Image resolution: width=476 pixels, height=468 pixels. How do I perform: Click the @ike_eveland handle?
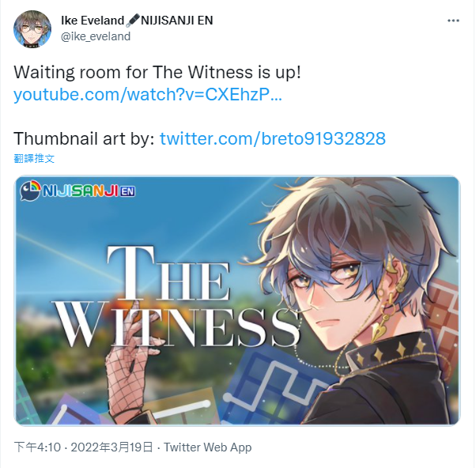click(x=96, y=36)
